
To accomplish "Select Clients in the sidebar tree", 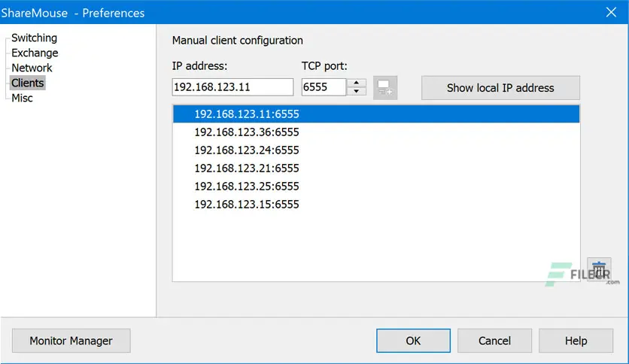I will 27,83.
